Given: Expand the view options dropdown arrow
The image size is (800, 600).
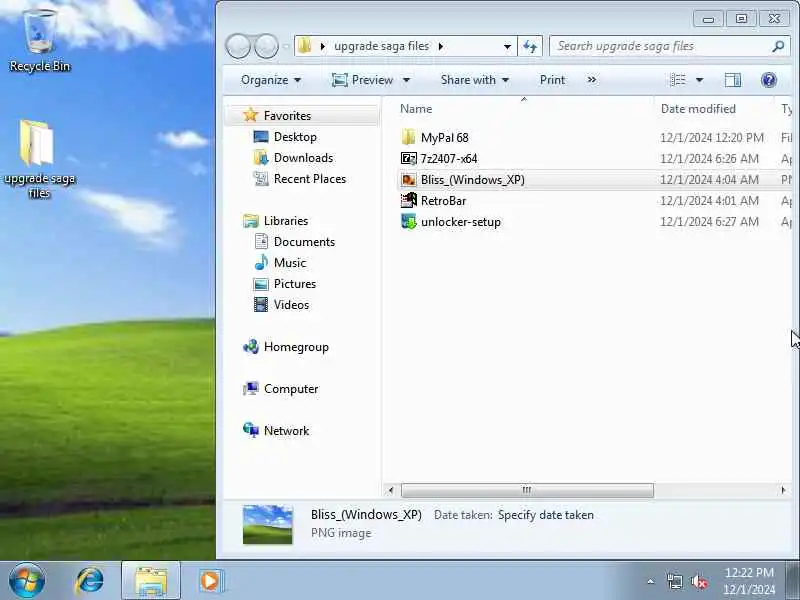Looking at the screenshot, I should pos(699,80).
